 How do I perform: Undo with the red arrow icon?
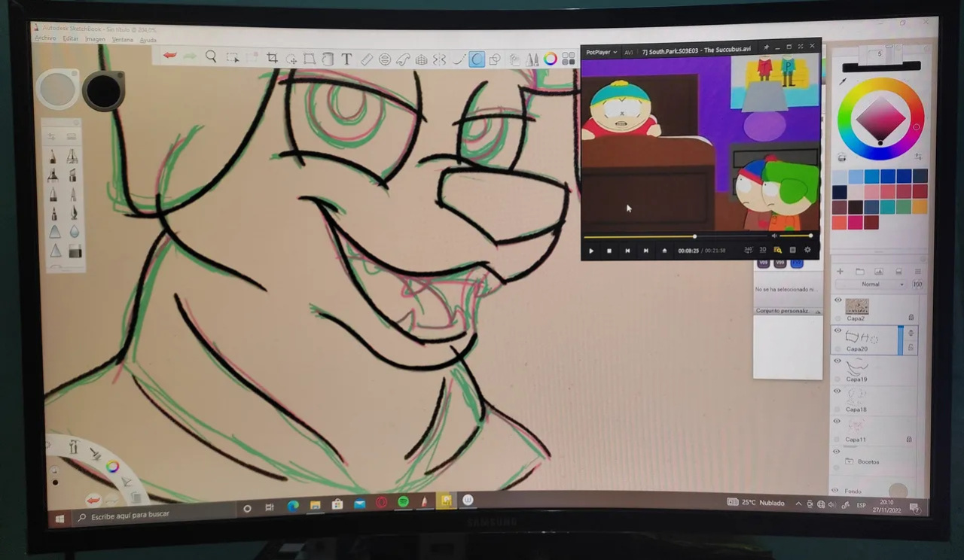pyautogui.click(x=170, y=55)
